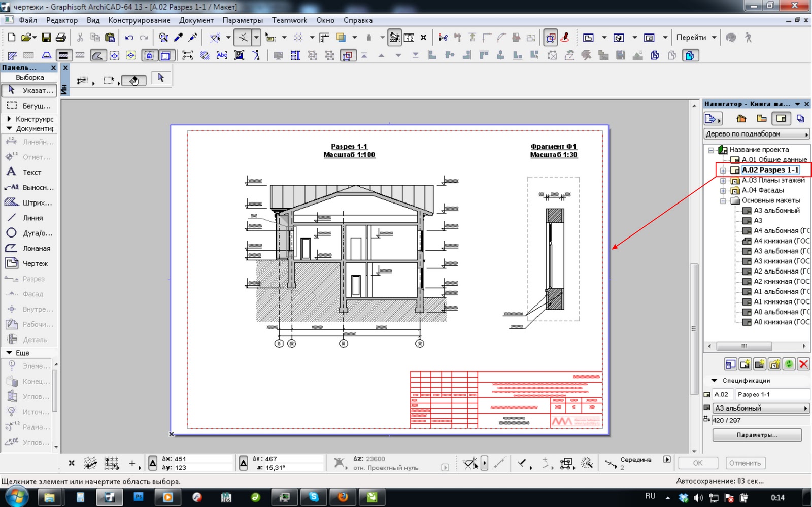Click the new layout icon in Navigator

click(x=745, y=364)
